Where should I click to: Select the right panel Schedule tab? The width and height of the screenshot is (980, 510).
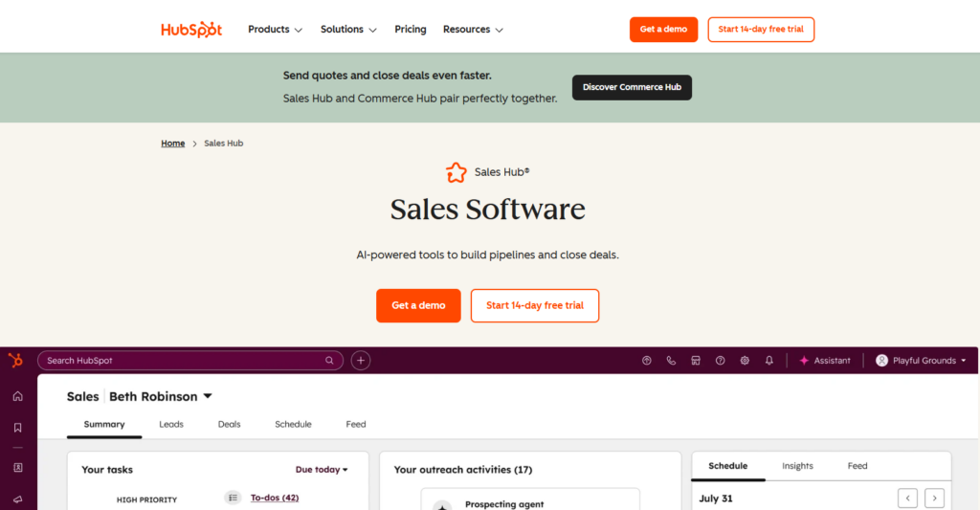pos(728,466)
